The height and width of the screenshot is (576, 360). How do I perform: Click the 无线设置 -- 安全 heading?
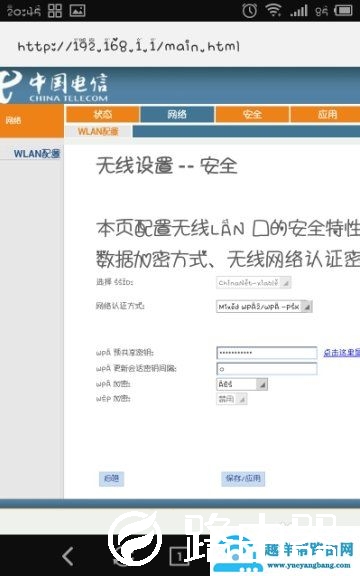(x=167, y=166)
